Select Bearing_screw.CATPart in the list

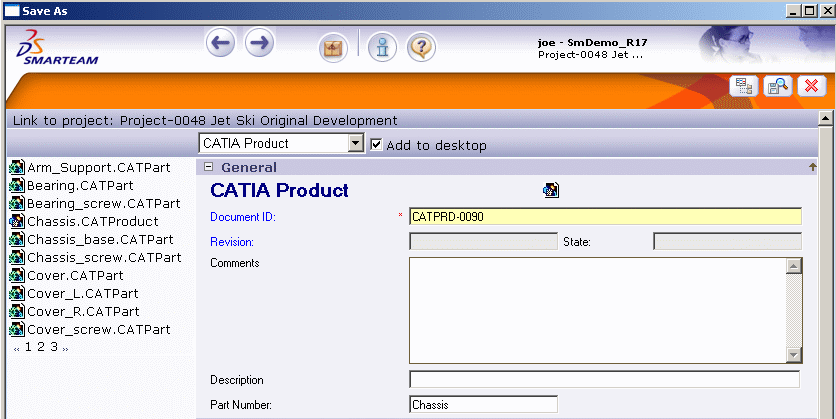point(103,203)
